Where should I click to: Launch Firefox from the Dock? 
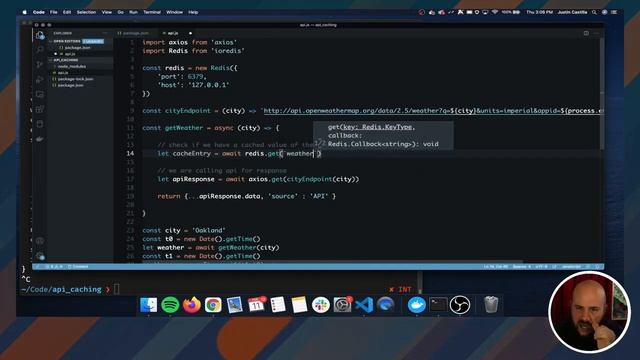coord(191,304)
